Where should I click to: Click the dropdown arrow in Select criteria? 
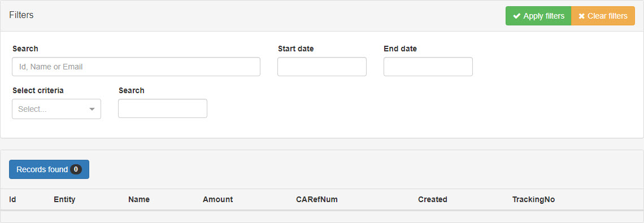tap(92, 109)
